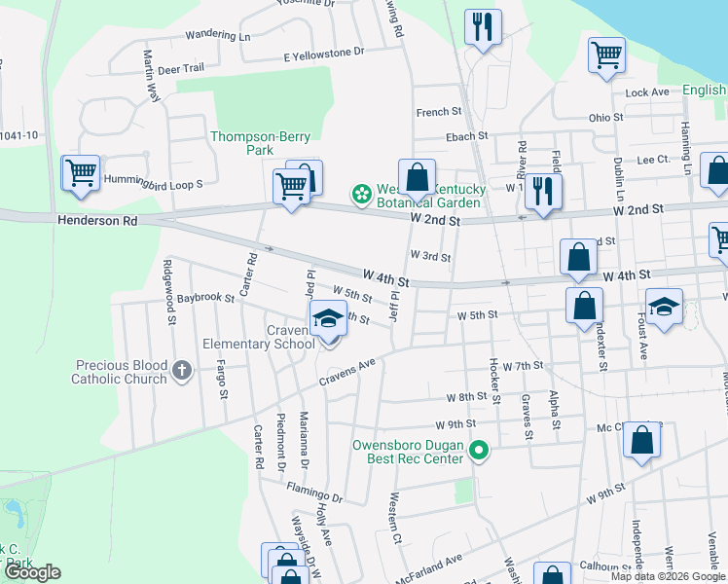Image resolution: width=728 pixels, height=584 pixels.
Task: Click the restaurant marker beside River Rd
Action: [x=543, y=194]
